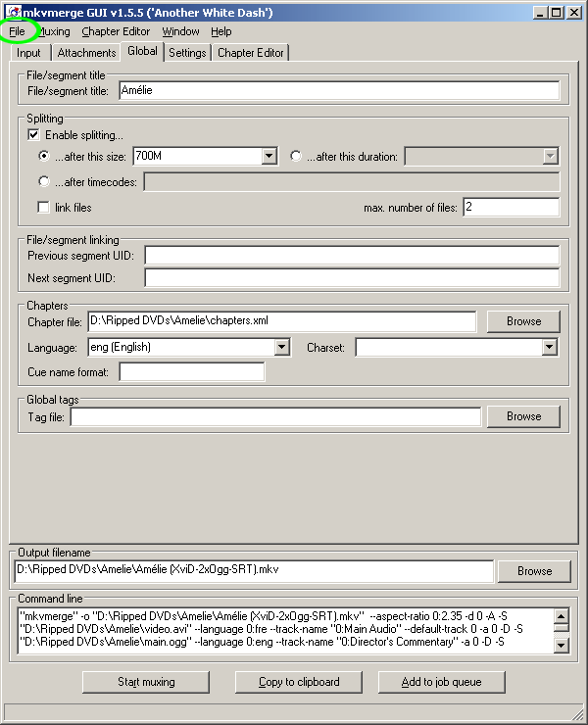
Task: Uncheck the Enable splitting checkbox
Action: click(x=33, y=135)
